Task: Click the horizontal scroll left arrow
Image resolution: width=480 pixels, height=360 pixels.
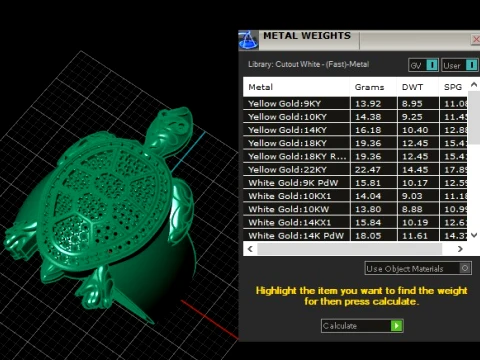Action: click(250, 249)
